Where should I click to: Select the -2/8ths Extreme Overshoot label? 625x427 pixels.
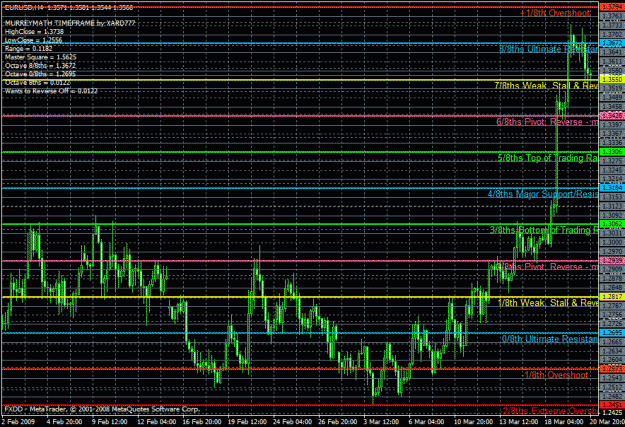tap(548, 411)
